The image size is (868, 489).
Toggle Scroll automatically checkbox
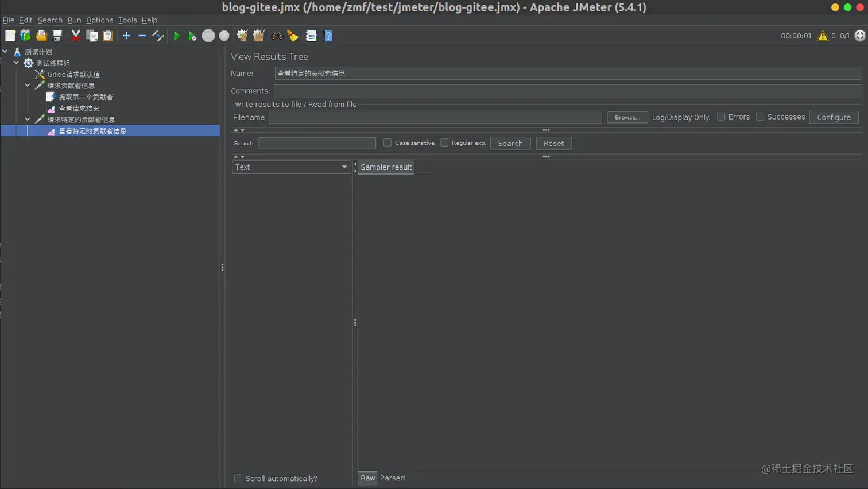[238, 478]
